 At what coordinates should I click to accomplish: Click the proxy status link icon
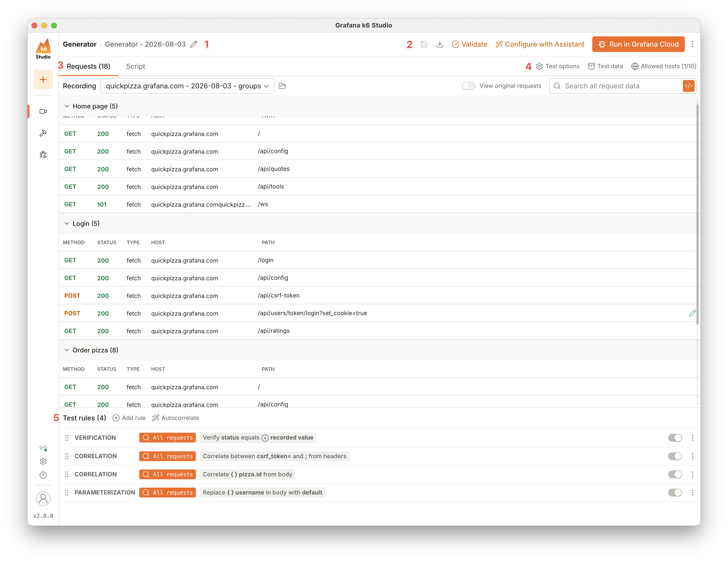tap(43, 448)
